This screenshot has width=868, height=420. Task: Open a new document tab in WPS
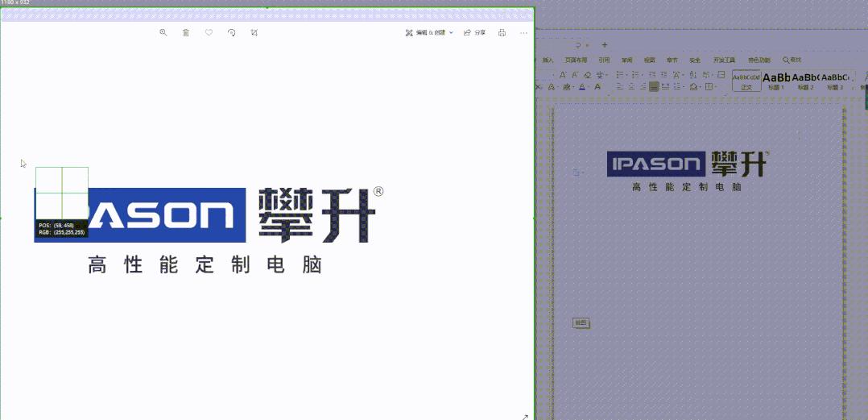pyautogui.click(x=605, y=45)
